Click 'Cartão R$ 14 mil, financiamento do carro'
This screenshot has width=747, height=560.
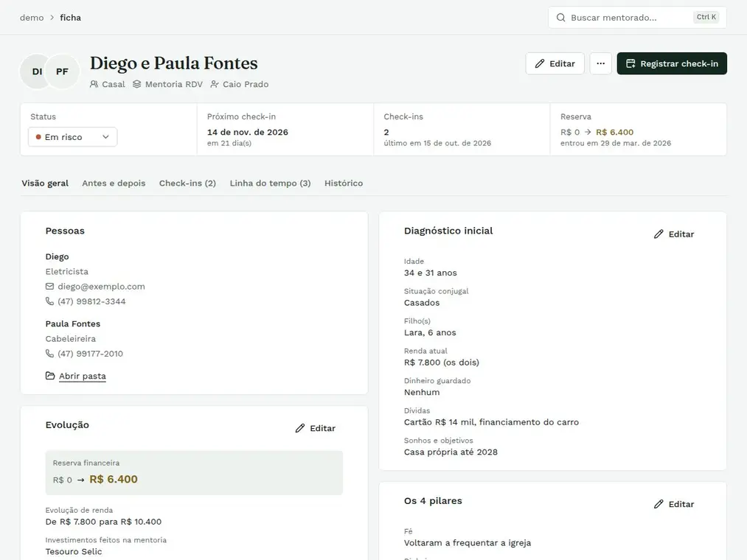click(x=491, y=422)
